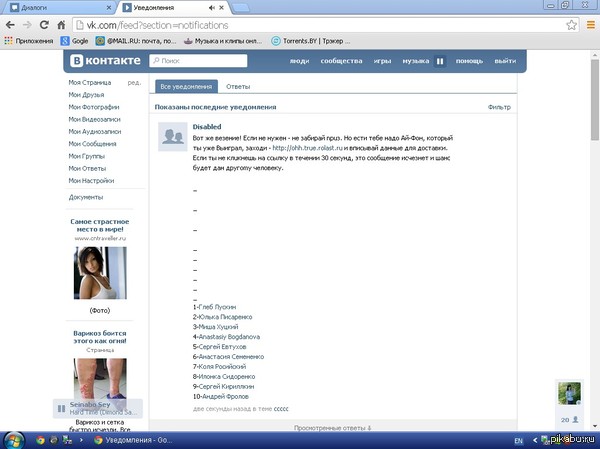This screenshot has width=600, height=449.
Task: Open Мои Группы
Action: [87, 156]
